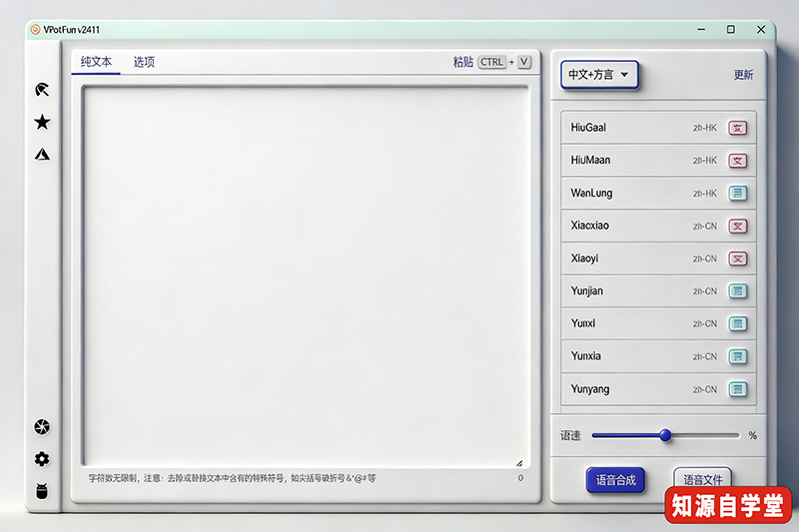Click the teal icon beside Yunjian

pyautogui.click(x=737, y=291)
